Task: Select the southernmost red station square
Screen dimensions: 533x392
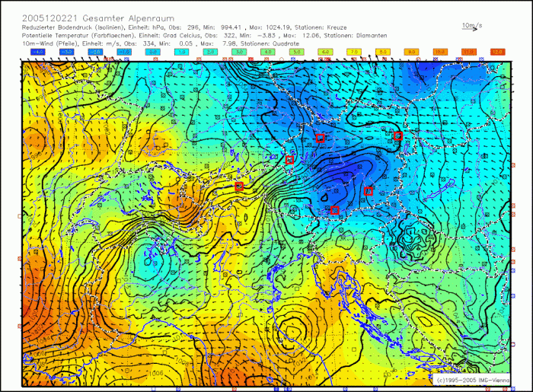Action: click(x=334, y=209)
